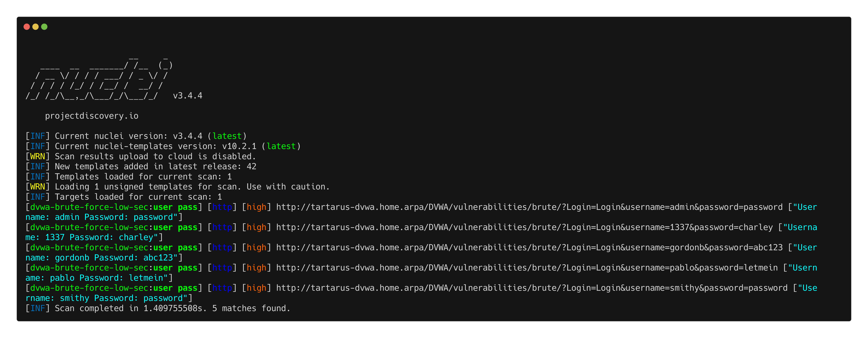Click the username=1337 charley URL

(x=524, y=227)
